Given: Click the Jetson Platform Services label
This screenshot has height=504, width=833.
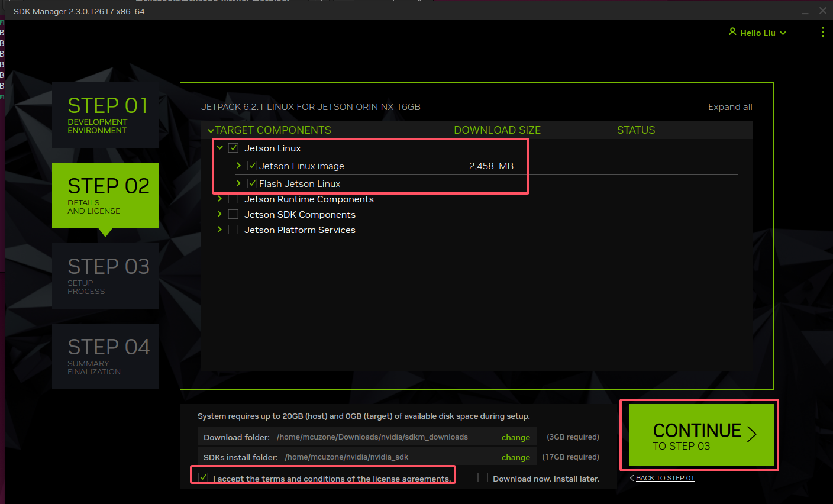Looking at the screenshot, I should (300, 230).
